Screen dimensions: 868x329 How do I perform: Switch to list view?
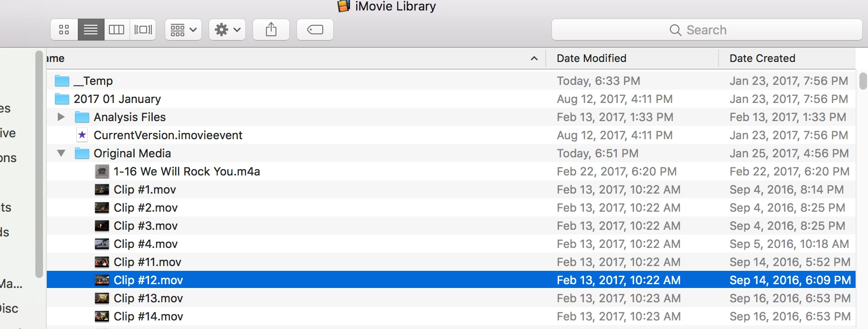(x=91, y=30)
